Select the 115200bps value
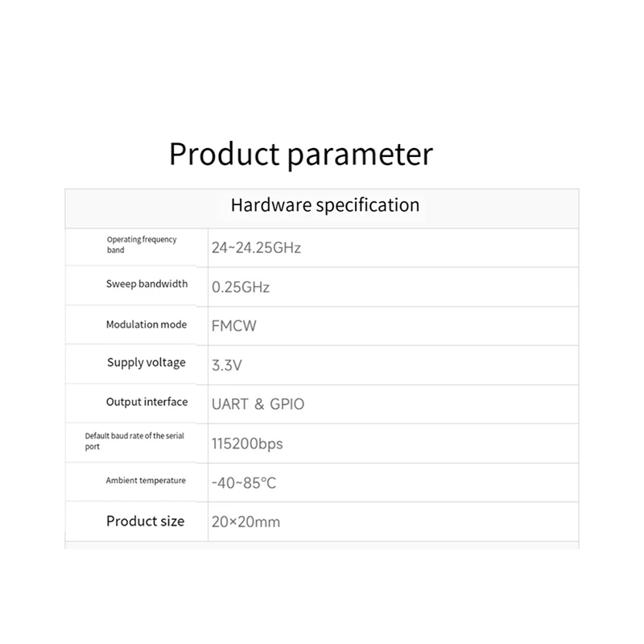 point(247,444)
